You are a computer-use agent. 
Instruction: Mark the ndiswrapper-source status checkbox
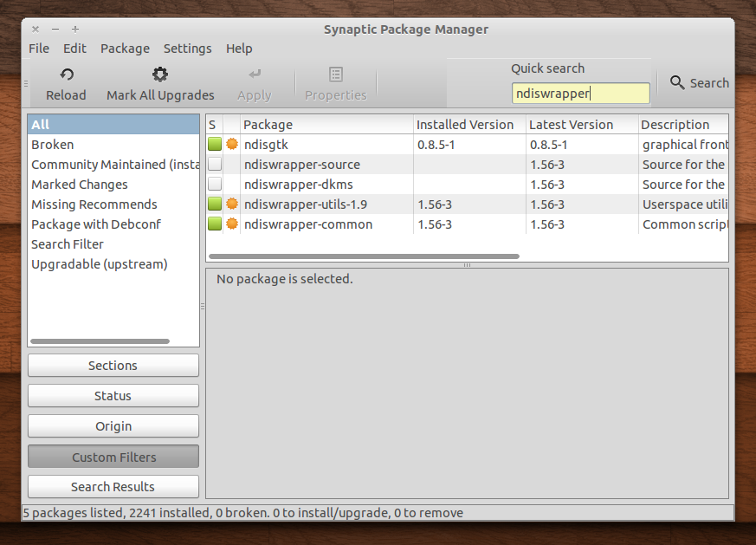(x=215, y=164)
